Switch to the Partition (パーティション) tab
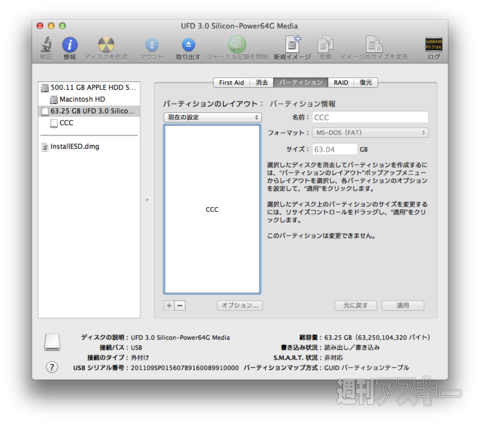 pyautogui.click(x=301, y=83)
